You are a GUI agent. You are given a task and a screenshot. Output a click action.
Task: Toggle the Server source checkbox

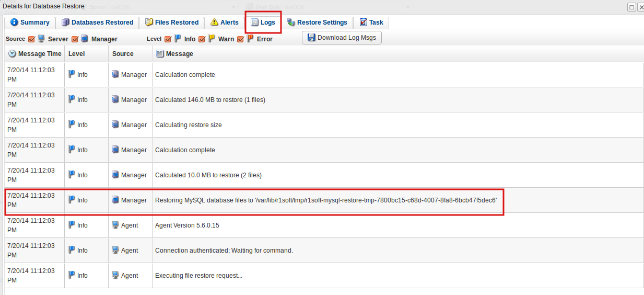coord(32,39)
